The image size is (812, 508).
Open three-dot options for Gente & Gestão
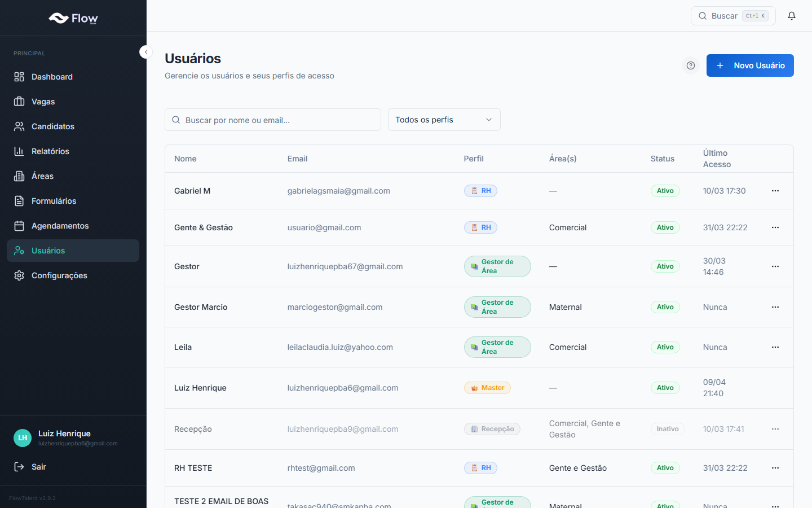coord(775,227)
